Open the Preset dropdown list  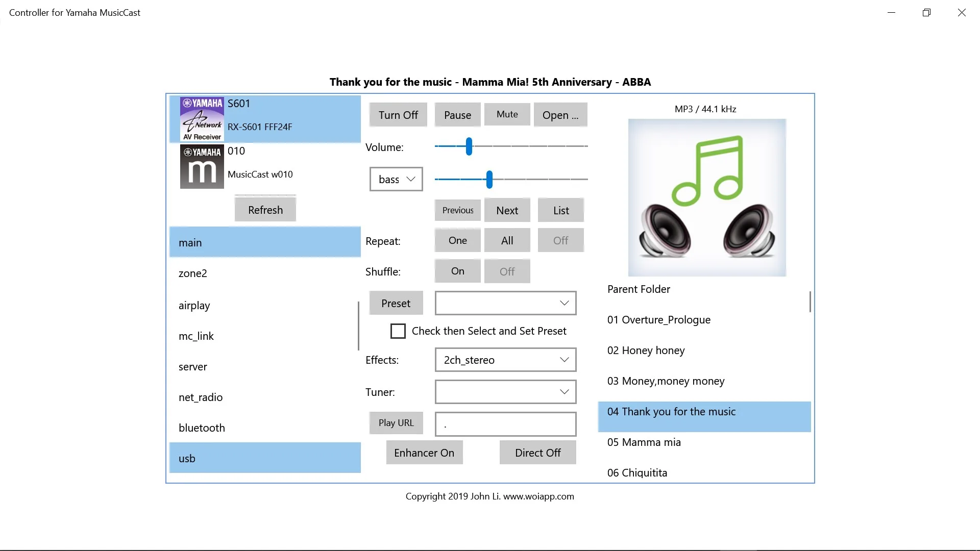[x=506, y=303]
